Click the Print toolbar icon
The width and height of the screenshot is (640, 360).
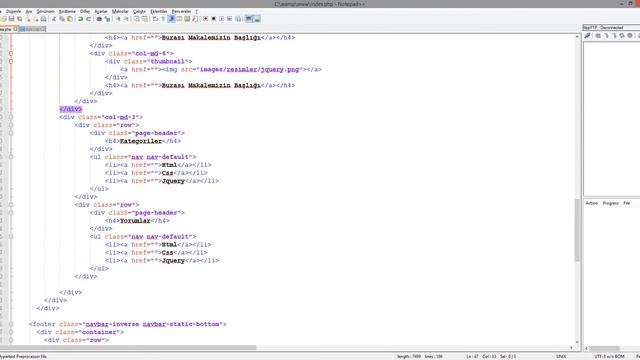point(43,19)
